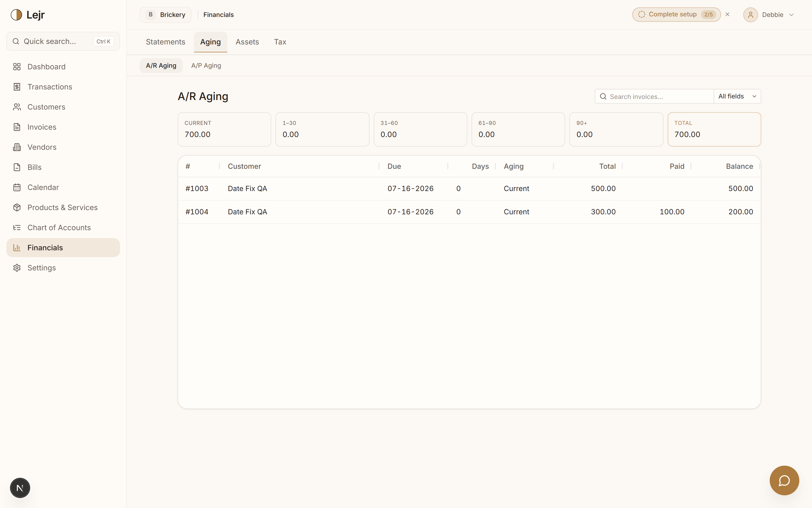Viewport: 812px width, 508px height.
Task: Go to Transactions in the sidebar
Action: 63,87
